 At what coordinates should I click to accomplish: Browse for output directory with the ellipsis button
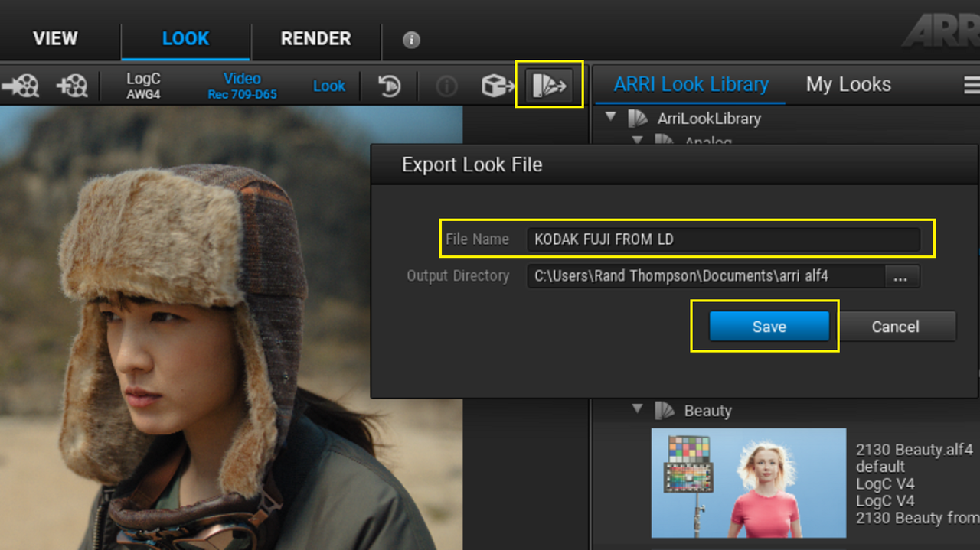click(x=901, y=276)
